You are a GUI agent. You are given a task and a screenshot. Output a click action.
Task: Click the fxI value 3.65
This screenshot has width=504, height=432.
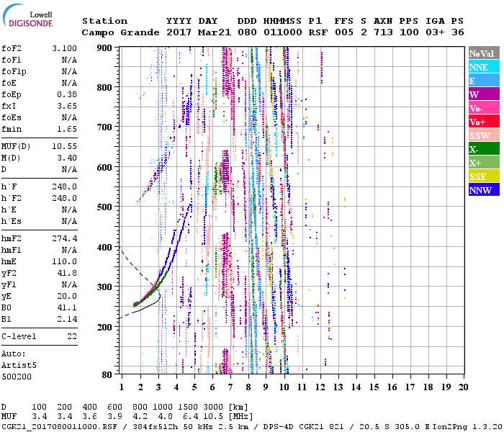(x=67, y=106)
